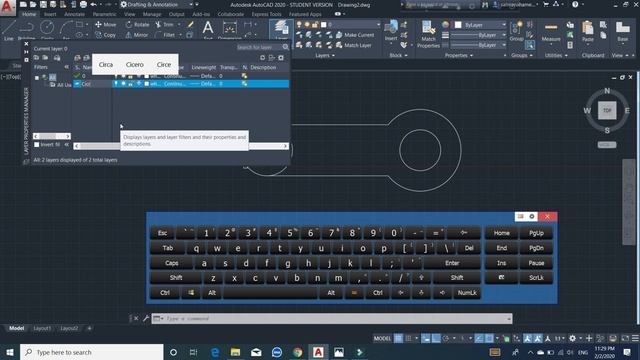Activate the Move tool

tap(105, 24)
